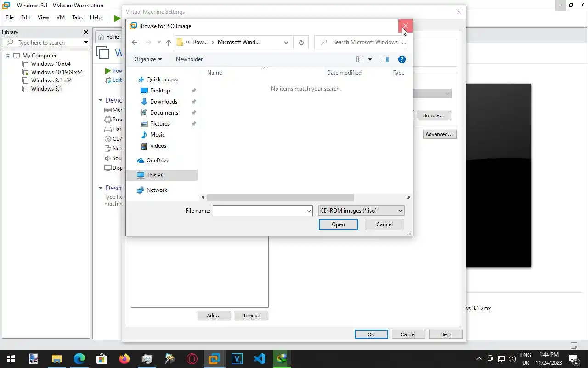The height and width of the screenshot is (368, 588).
Task: Close the Library panel
Action: 85,32
